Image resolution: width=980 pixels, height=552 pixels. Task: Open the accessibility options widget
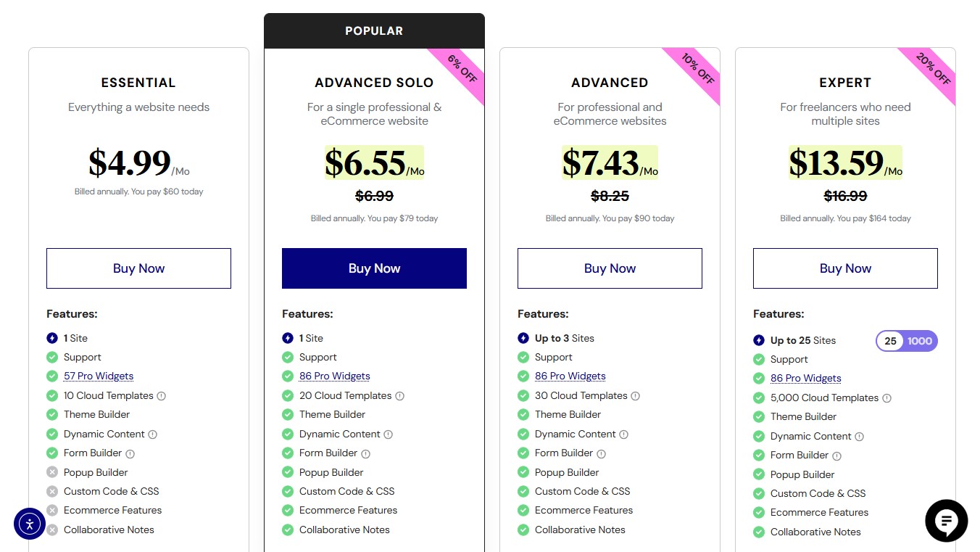click(30, 524)
